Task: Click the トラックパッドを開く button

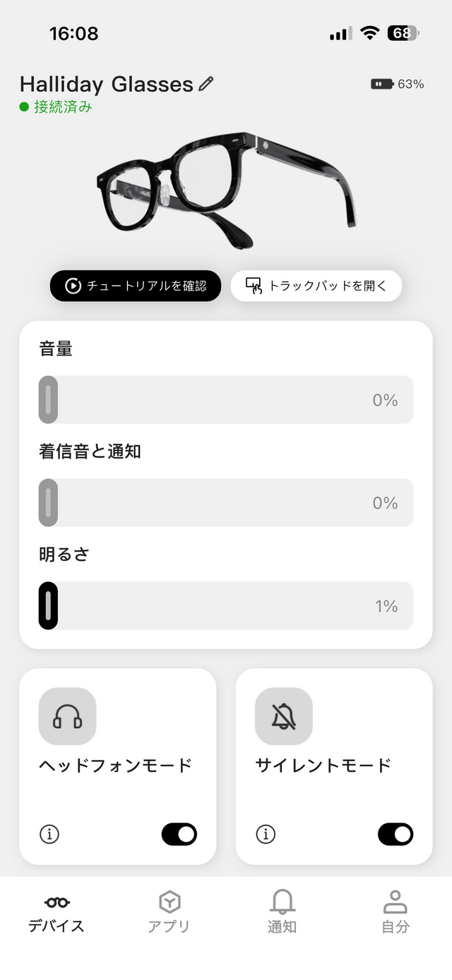Action: coord(316,286)
